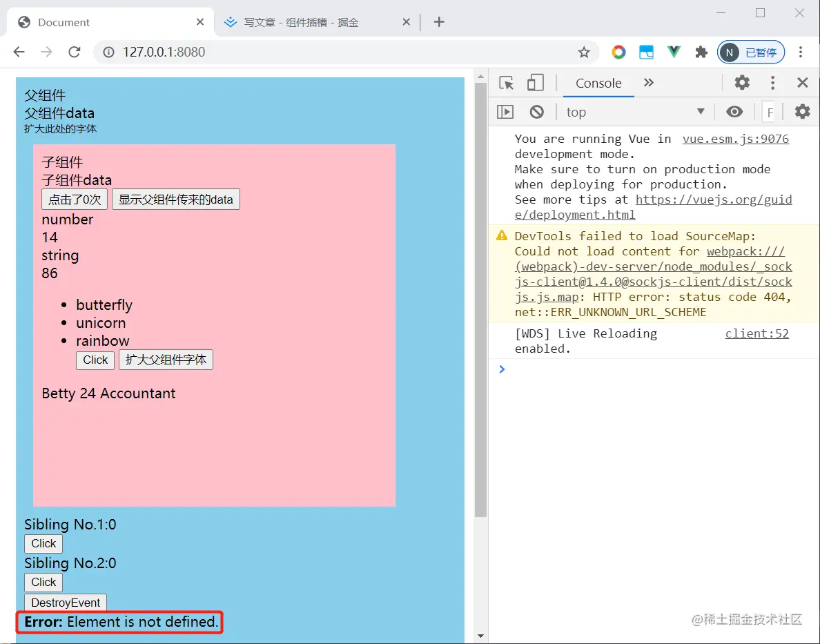The image size is (820, 644).
Task: Open the webpack sockjs.js.map link
Action: point(654,274)
